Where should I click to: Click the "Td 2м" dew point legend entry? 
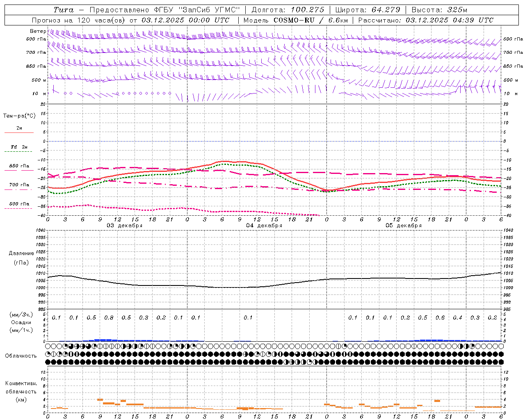(19, 147)
